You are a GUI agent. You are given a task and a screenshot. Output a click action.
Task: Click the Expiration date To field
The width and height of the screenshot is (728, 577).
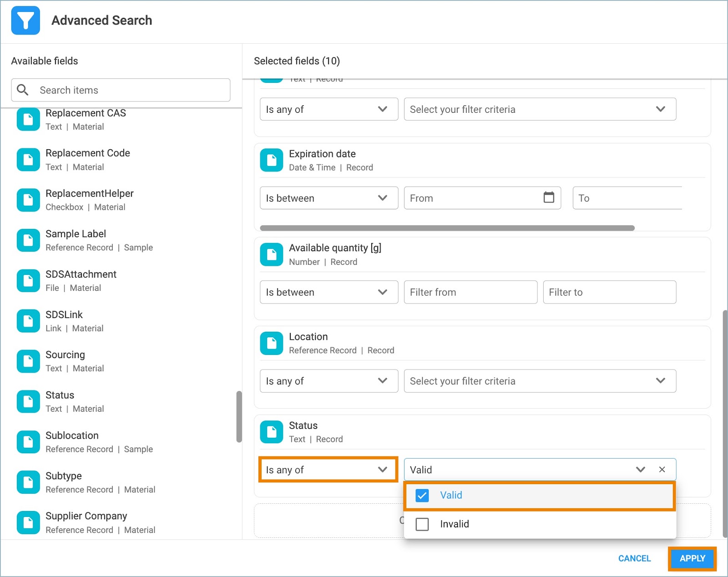point(627,198)
